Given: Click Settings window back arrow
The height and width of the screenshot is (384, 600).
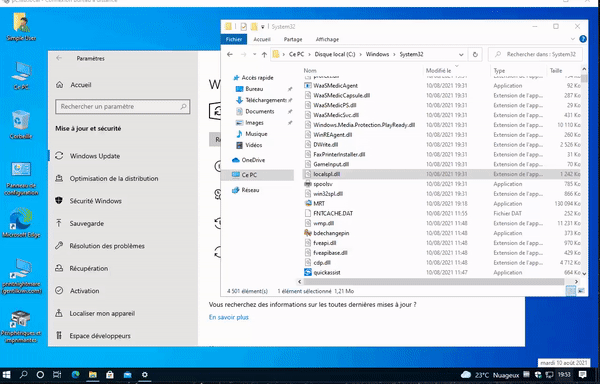Looking at the screenshot, I should [x=59, y=58].
